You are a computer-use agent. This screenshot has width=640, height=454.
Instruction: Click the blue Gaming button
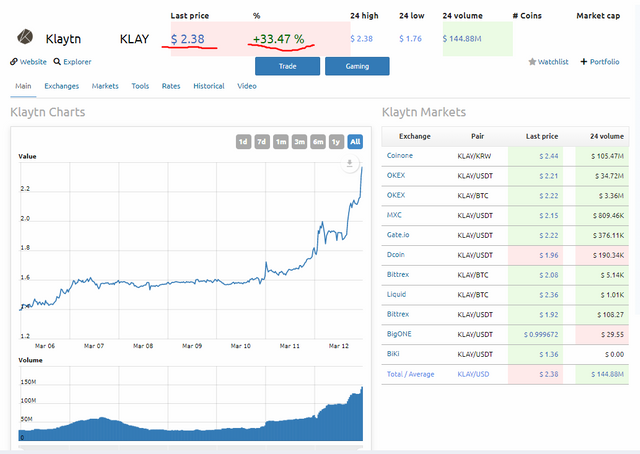tap(357, 66)
